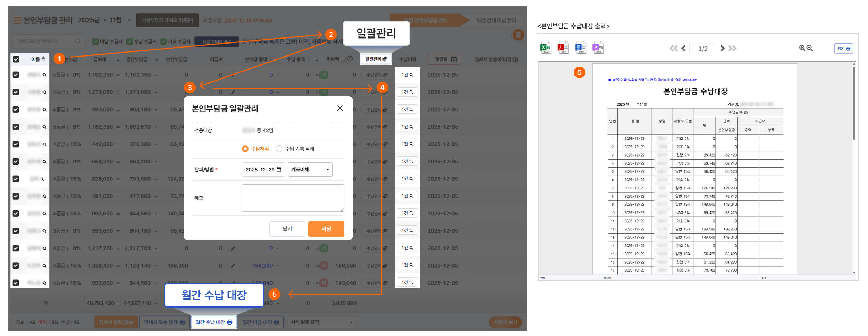The width and height of the screenshot is (868, 336).
Task: Select the 수납처리 radio option
Action: pos(245,149)
